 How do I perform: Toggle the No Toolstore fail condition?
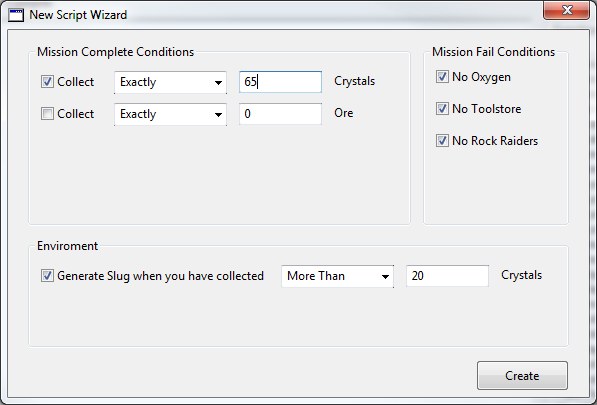pos(442,109)
